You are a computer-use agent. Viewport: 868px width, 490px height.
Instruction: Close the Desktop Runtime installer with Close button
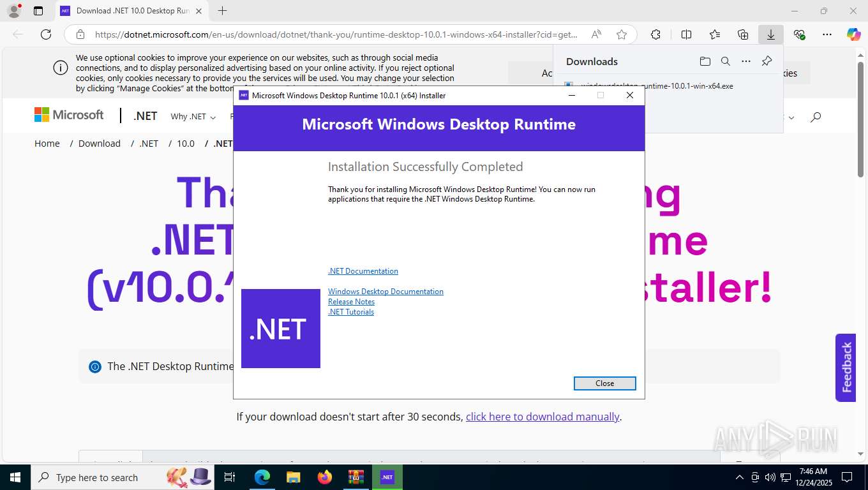604,383
